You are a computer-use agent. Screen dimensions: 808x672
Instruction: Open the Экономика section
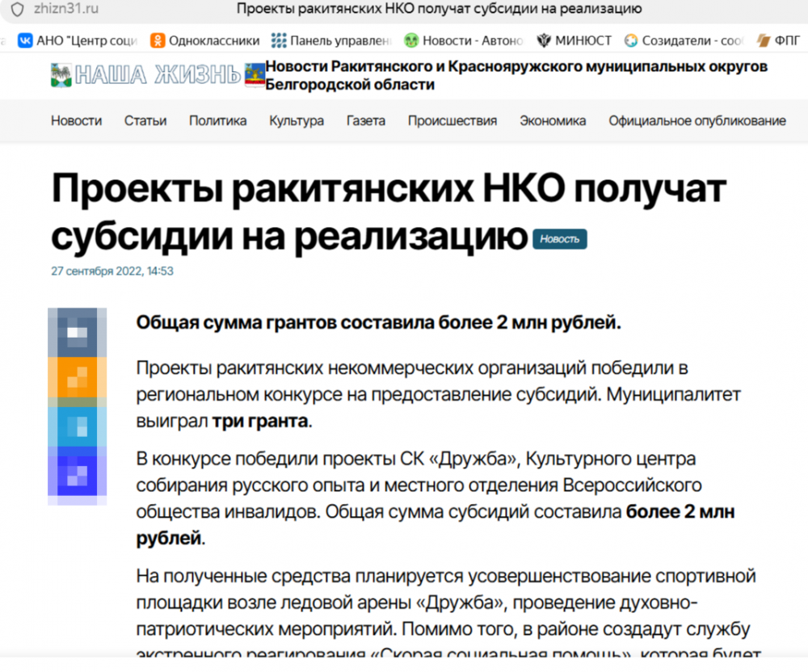[x=553, y=121]
